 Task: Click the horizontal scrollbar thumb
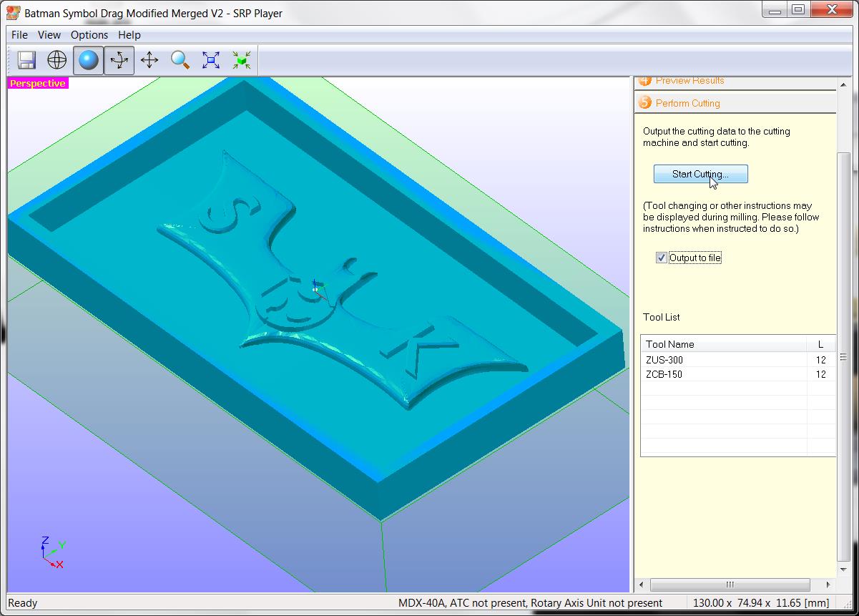730,585
